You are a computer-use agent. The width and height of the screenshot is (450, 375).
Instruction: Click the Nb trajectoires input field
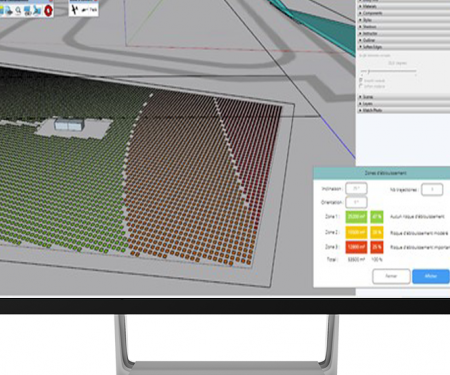pos(432,189)
